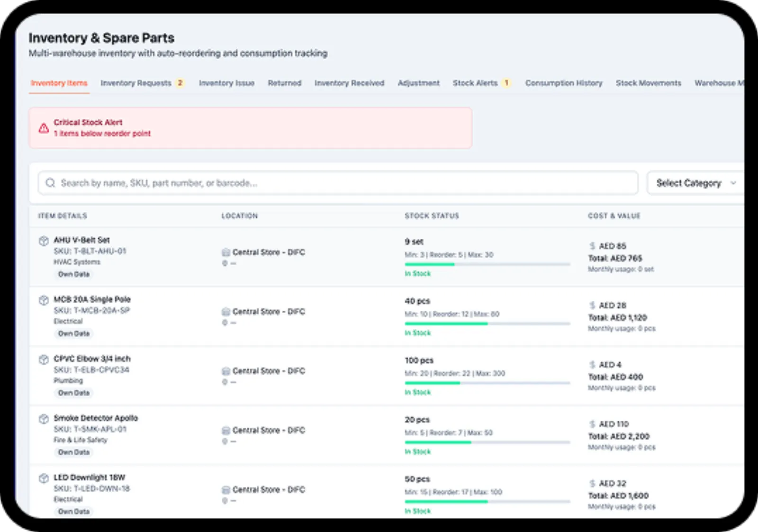Screen dimensions: 758x532
Task: Click 'Total: AED 1,120' value
Action: [x=617, y=318]
